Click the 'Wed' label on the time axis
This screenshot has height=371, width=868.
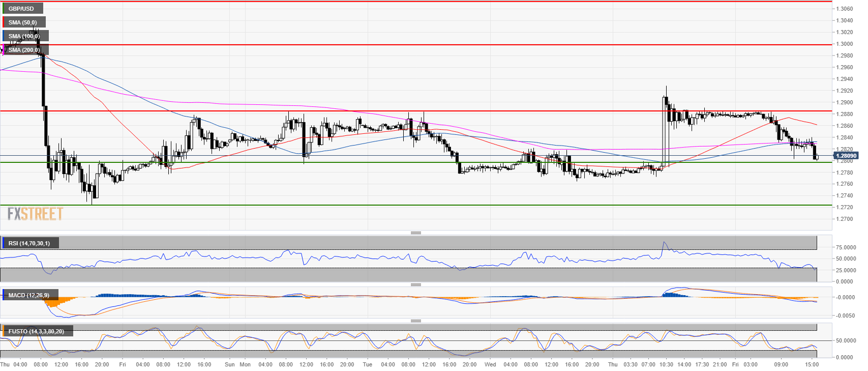coord(490,364)
